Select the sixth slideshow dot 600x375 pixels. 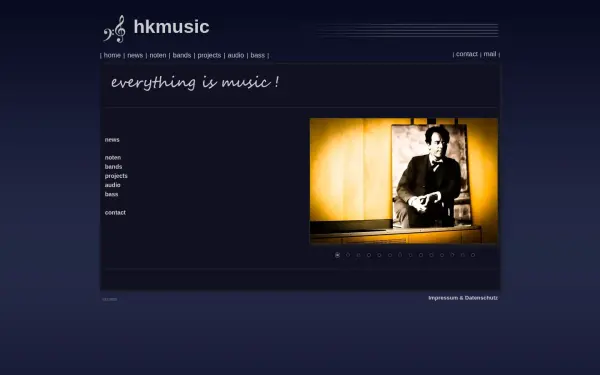coord(390,255)
